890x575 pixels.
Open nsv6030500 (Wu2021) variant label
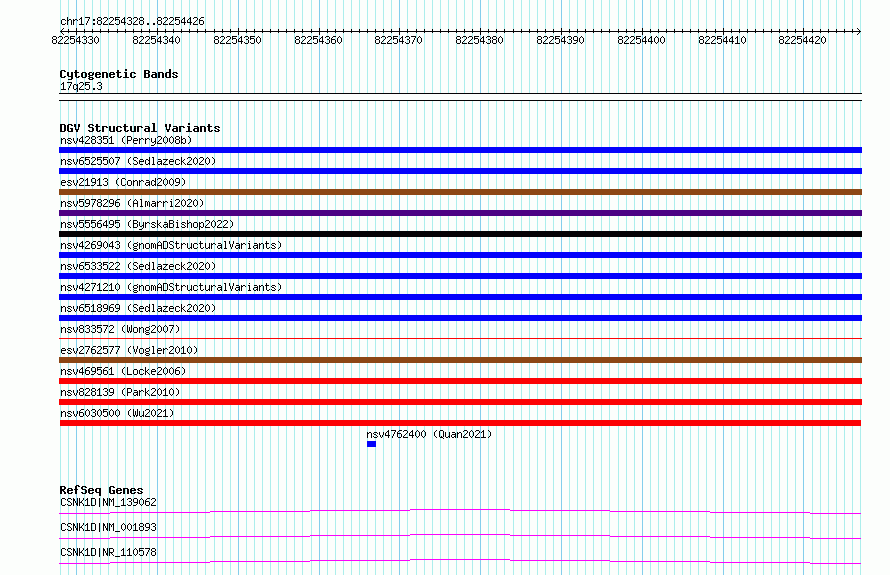tap(117, 413)
